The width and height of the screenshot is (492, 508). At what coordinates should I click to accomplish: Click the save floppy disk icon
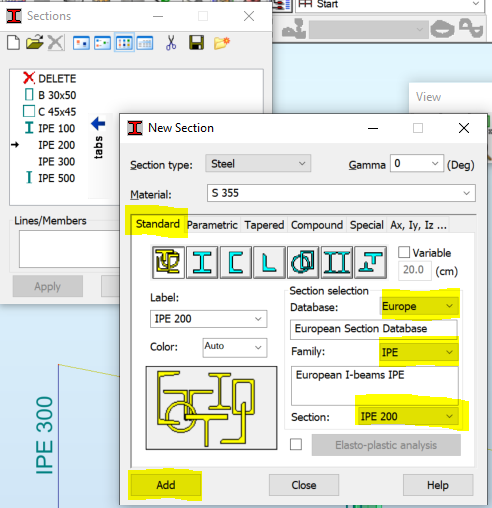tap(196, 43)
